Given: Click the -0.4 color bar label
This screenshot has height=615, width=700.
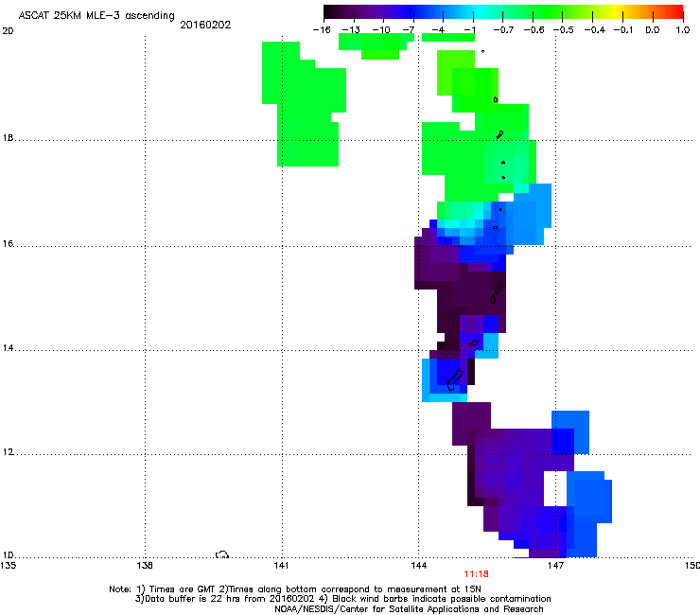Looking at the screenshot, I should [x=595, y=30].
